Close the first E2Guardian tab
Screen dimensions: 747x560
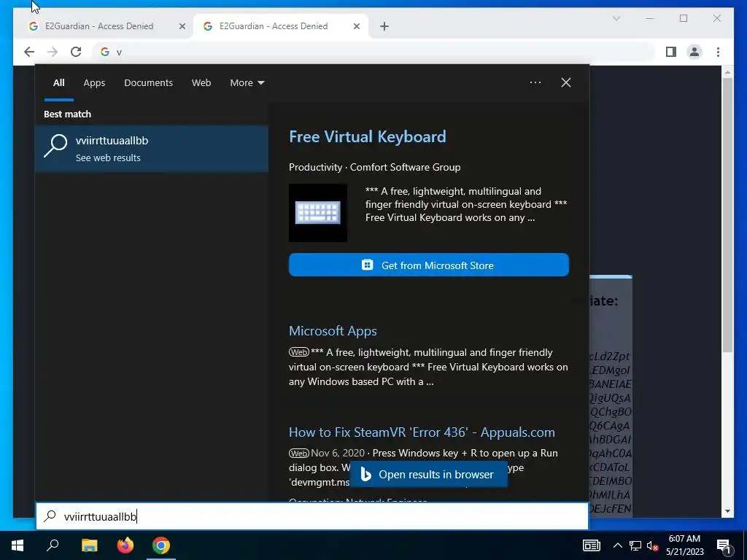point(182,26)
